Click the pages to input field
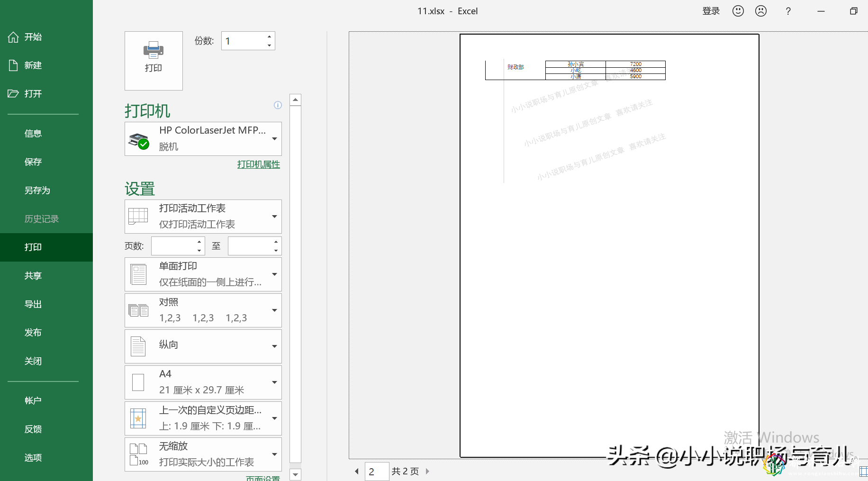The height and width of the screenshot is (481, 868). (x=250, y=246)
